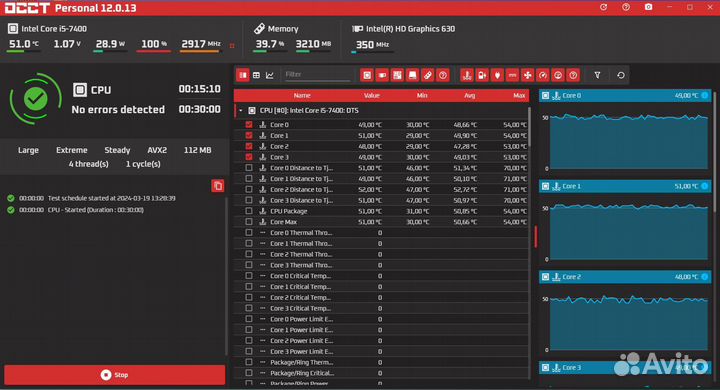The image size is (720, 390).
Task: Sort the table by Avg column
Action: (469, 96)
